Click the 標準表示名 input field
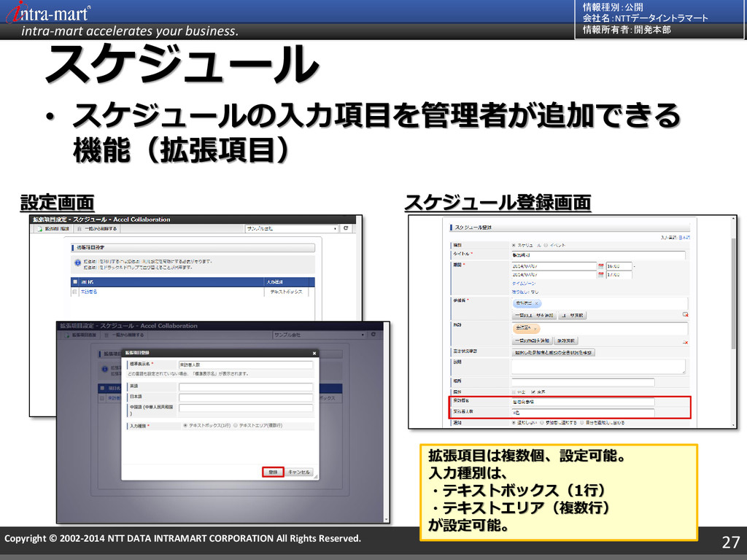 pyautogui.click(x=245, y=365)
